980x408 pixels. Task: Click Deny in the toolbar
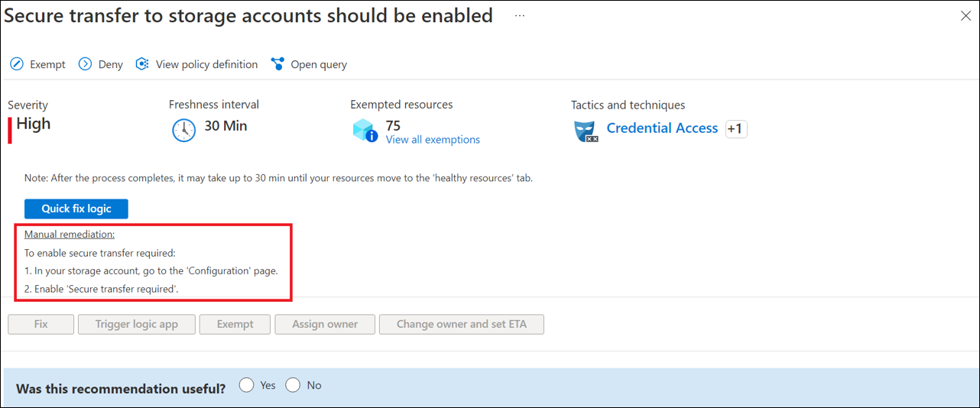(110, 64)
